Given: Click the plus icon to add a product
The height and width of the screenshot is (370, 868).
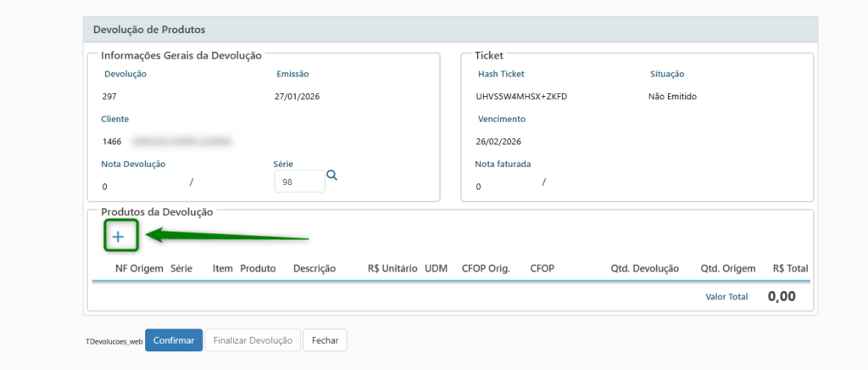Looking at the screenshot, I should point(119,237).
